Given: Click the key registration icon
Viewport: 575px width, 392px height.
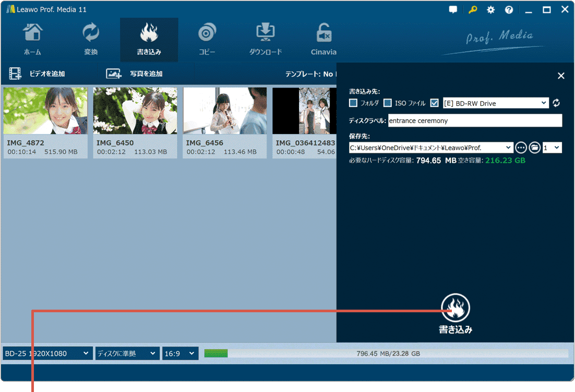Looking at the screenshot, I should [473, 10].
